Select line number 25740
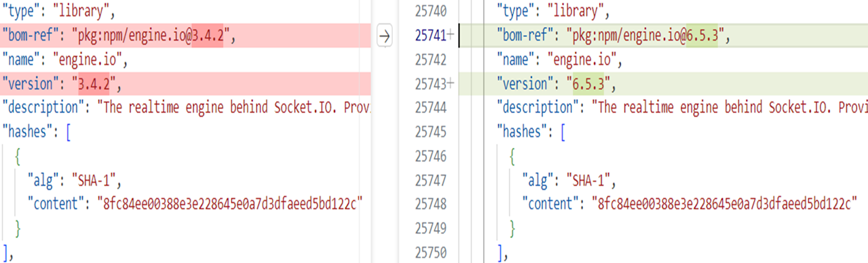 [431, 12]
